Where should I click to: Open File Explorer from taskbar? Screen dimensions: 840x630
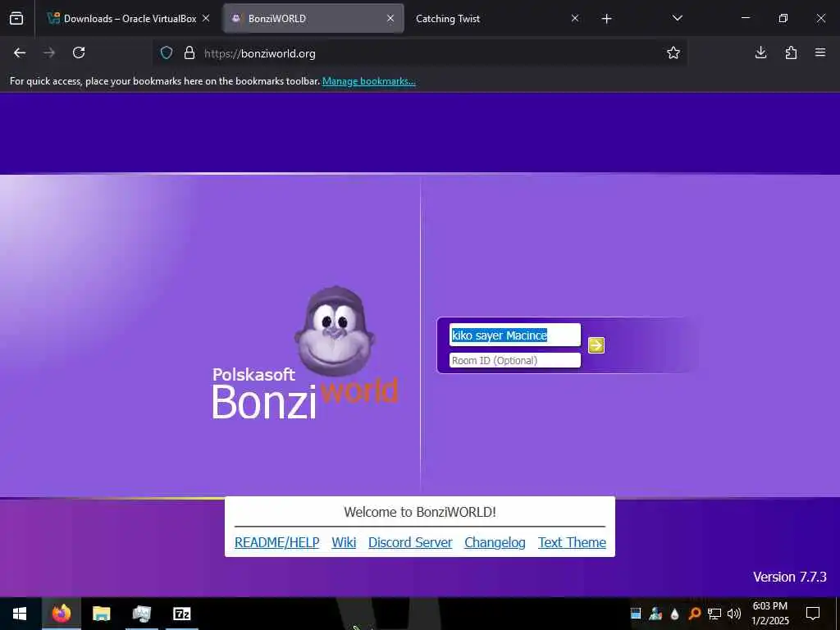tap(101, 614)
